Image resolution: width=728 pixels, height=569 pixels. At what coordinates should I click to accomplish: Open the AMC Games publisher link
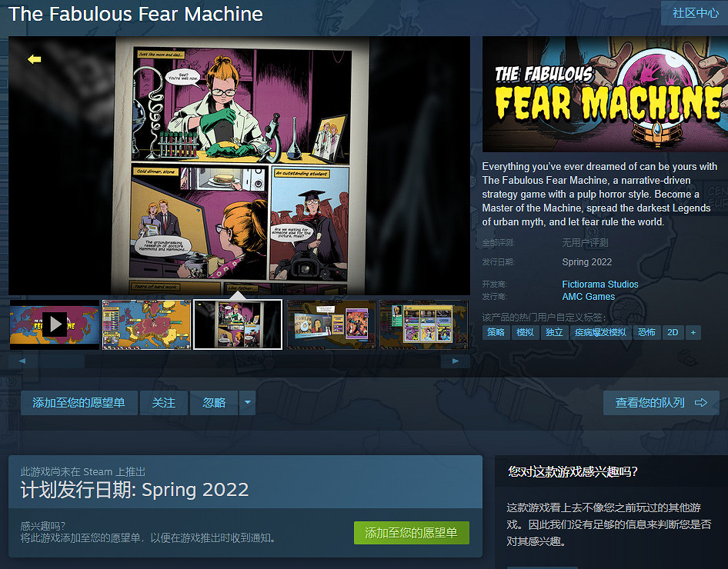pyautogui.click(x=588, y=297)
